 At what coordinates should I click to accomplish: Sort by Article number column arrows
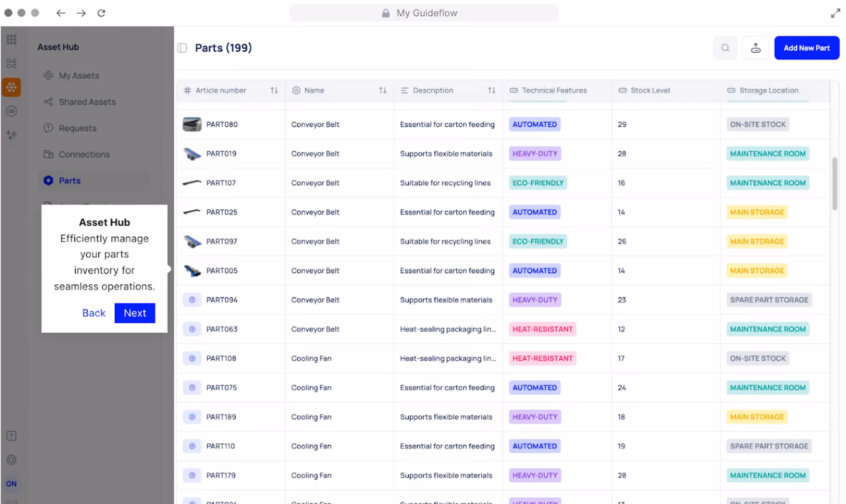pos(274,90)
